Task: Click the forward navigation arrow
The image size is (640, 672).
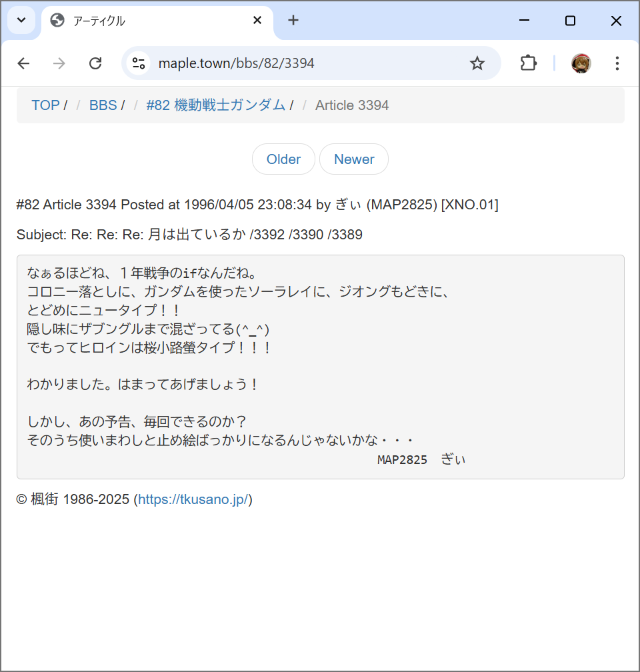Action: coord(59,63)
